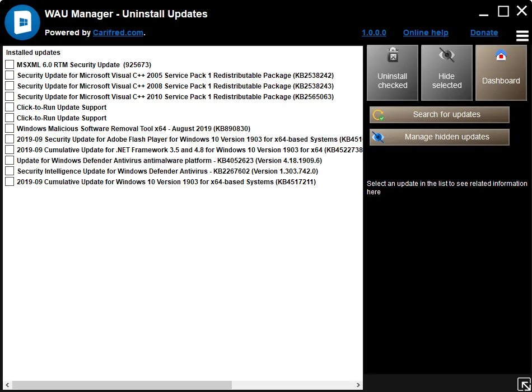Click Search for updates button
This screenshot has height=392, width=532.
[440, 115]
